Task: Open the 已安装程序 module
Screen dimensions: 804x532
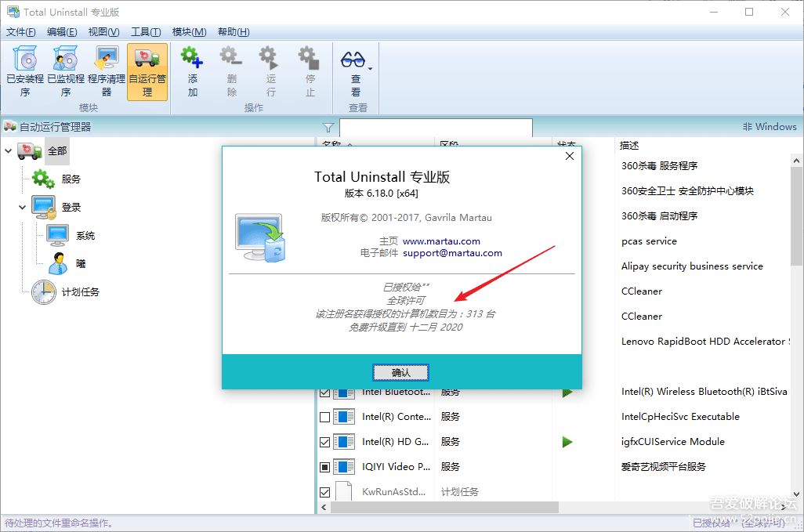Action: point(25,72)
